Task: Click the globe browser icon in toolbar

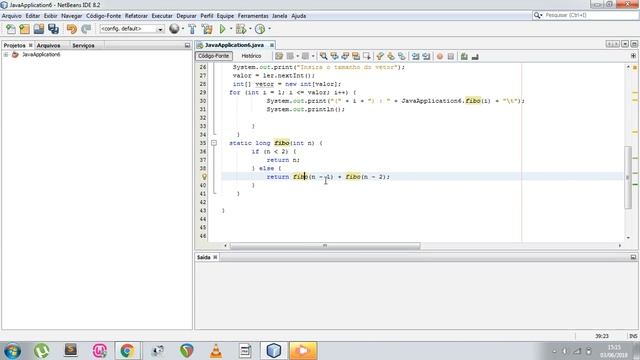Action: coord(174,29)
